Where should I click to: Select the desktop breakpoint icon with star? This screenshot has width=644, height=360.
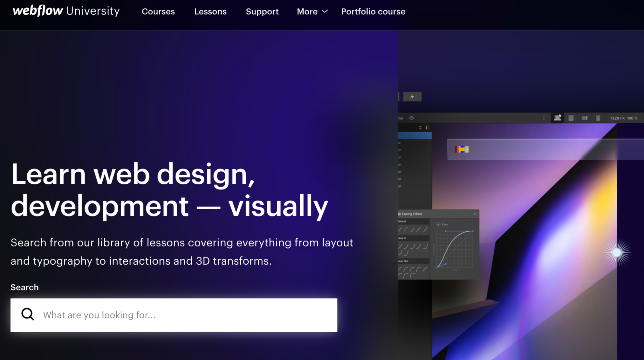tap(557, 118)
